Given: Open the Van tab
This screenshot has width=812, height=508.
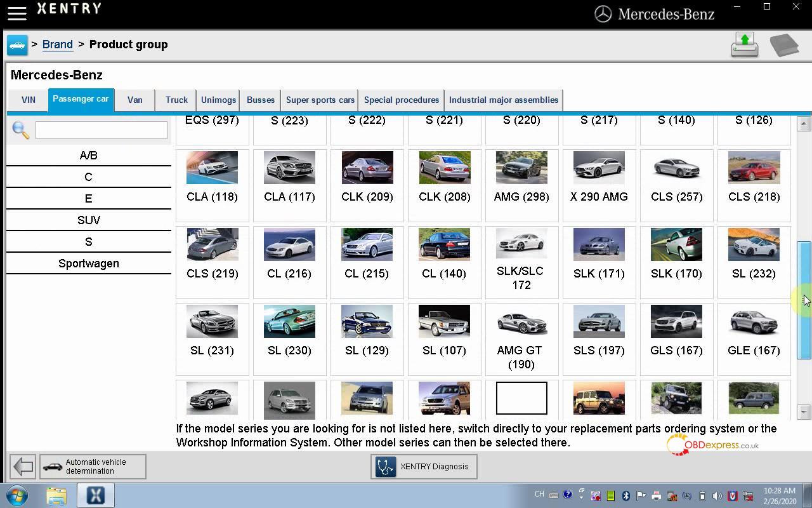Looking at the screenshot, I should 134,100.
